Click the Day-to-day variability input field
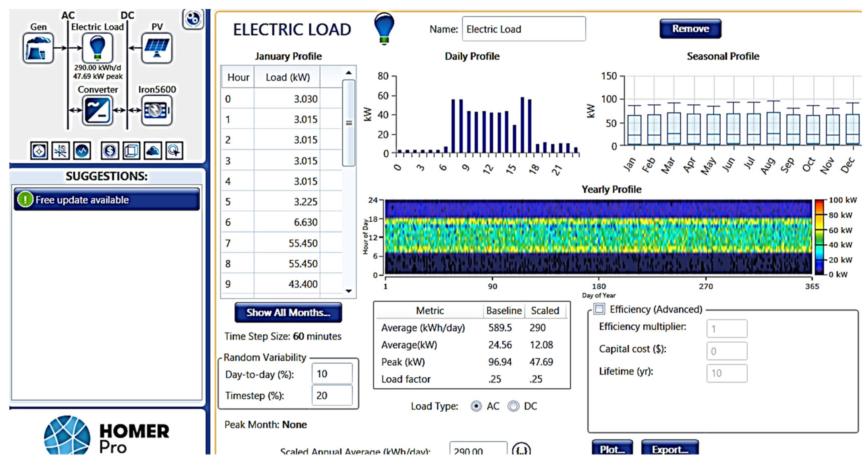 pyautogui.click(x=332, y=373)
